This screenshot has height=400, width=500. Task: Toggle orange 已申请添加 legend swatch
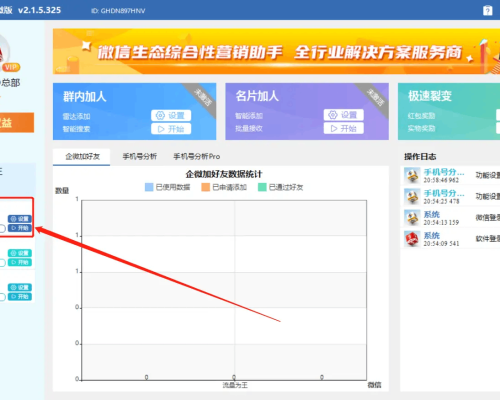click(x=206, y=187)
